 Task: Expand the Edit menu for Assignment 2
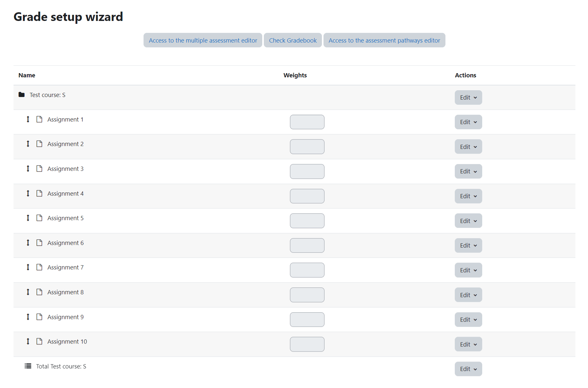point(468,147)
